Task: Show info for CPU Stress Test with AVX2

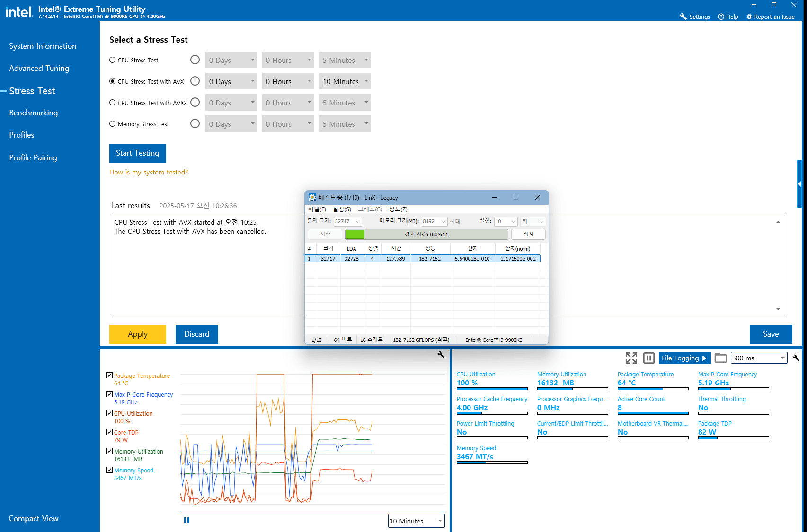Action: [195, 102]
